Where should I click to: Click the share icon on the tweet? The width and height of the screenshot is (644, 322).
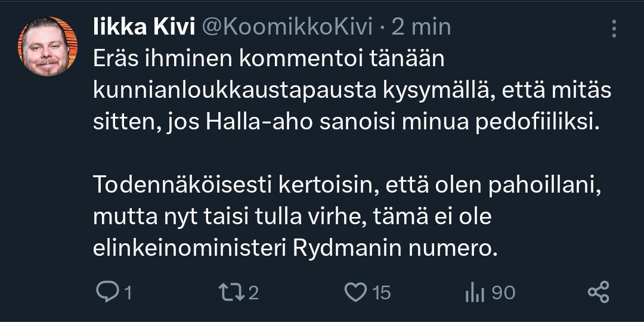click(x=598, y=292)
